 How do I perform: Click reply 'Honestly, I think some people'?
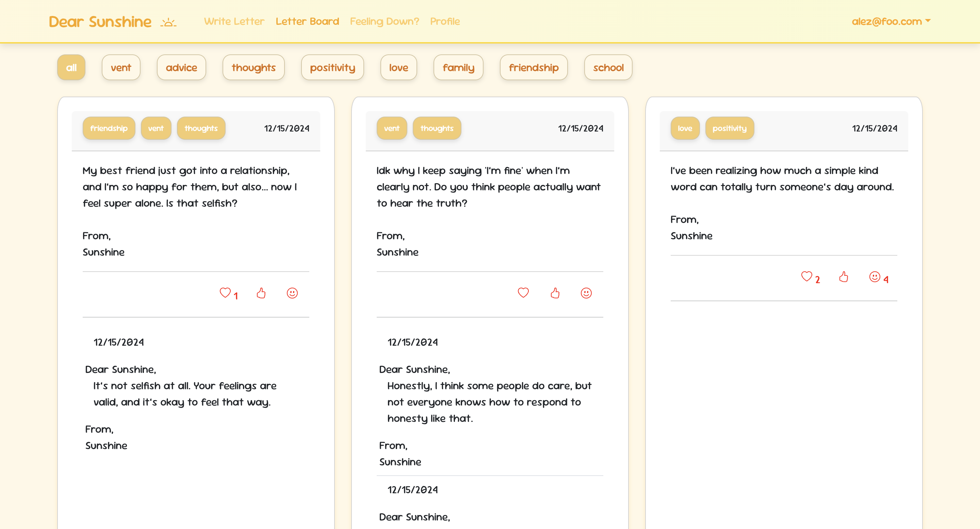coord(489,402)
